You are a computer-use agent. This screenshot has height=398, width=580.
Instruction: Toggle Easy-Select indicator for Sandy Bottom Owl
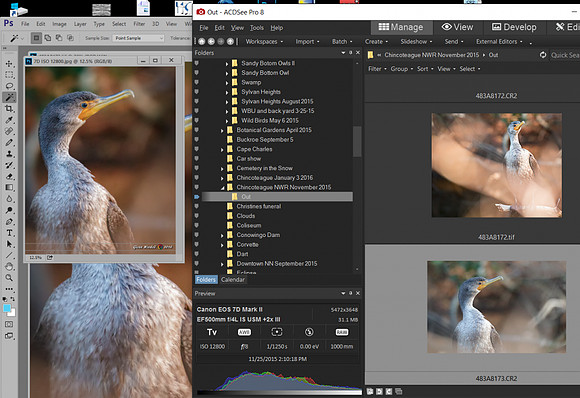click(x=197, y=72)
